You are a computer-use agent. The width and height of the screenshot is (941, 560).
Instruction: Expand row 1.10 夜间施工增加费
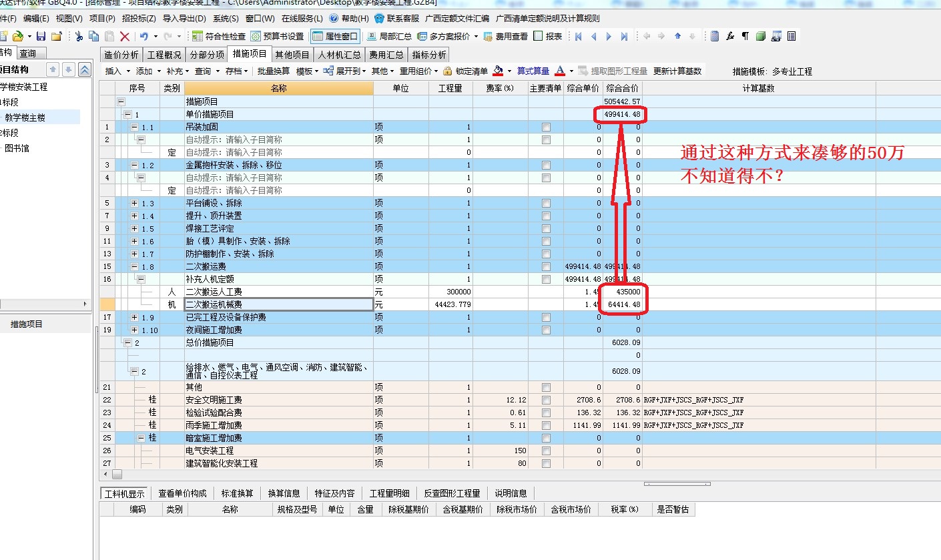click(x=135, y=330)
